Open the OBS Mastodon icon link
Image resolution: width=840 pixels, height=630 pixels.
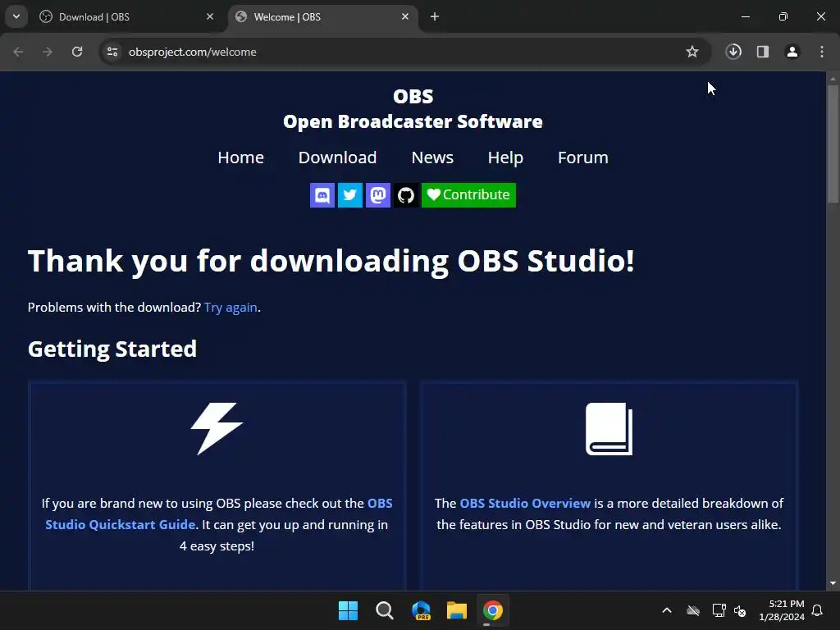point(377,195)
